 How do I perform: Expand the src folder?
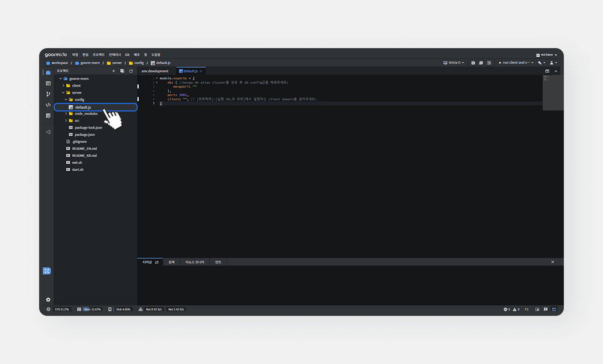[66, 120]
